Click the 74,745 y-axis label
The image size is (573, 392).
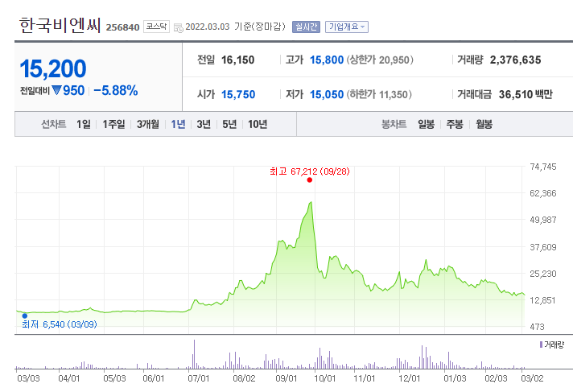tap(543, 167)
